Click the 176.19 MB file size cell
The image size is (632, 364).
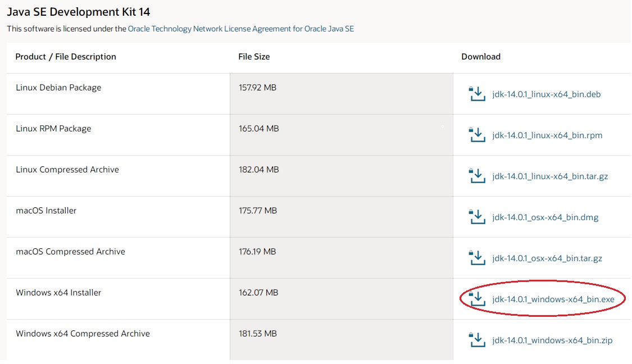(342, 258)
